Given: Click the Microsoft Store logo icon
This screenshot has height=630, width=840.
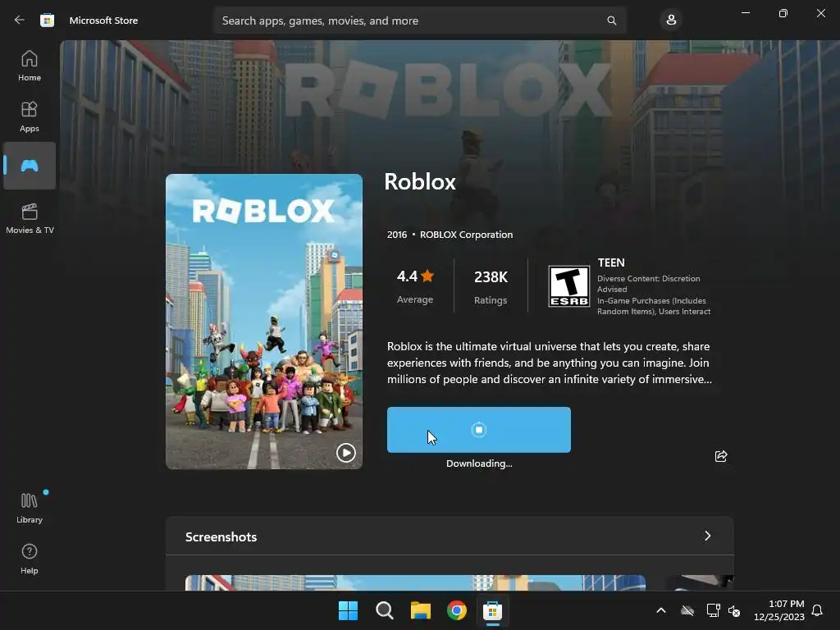Looking at the screenshot, I should coord(47,21).
